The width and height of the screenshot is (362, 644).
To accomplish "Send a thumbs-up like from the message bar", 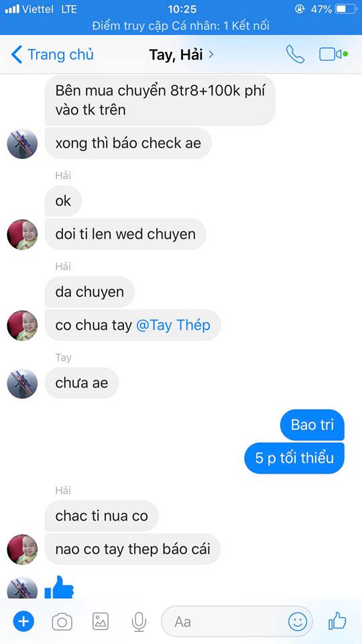I will tap(337, 621).
